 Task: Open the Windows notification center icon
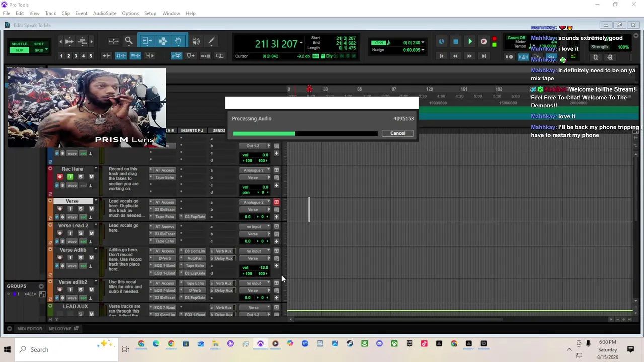click(630, 349)
